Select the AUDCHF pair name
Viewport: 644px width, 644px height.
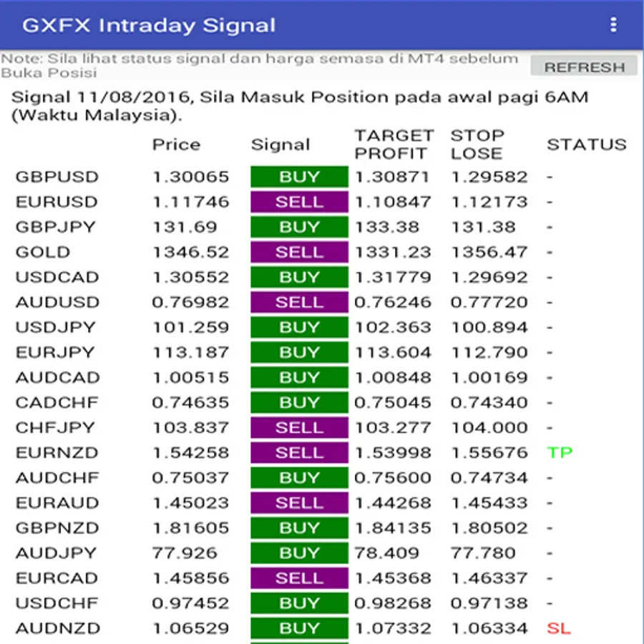point(57,478)
